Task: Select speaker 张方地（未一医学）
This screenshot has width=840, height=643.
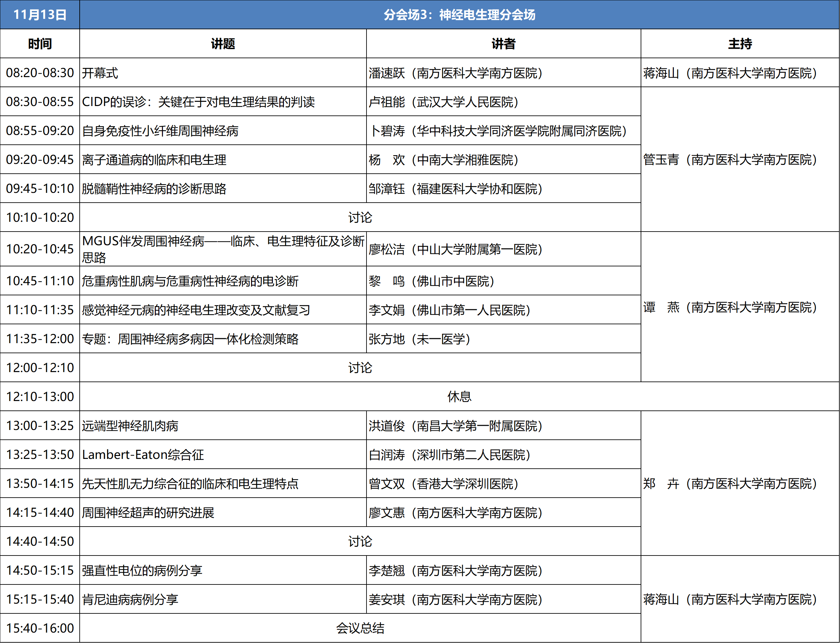Action: pos(504,339)
